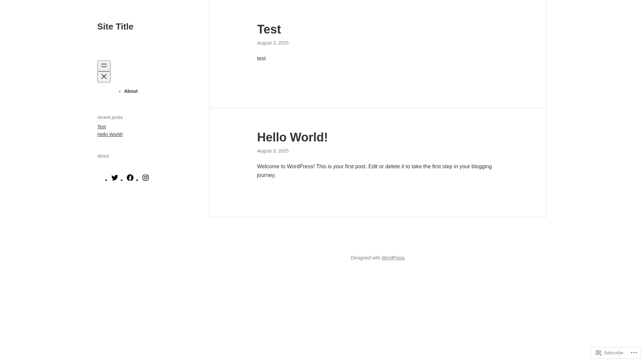Click the 'about' sidebar heading
644x362 pixels.
tap(103, 156)
